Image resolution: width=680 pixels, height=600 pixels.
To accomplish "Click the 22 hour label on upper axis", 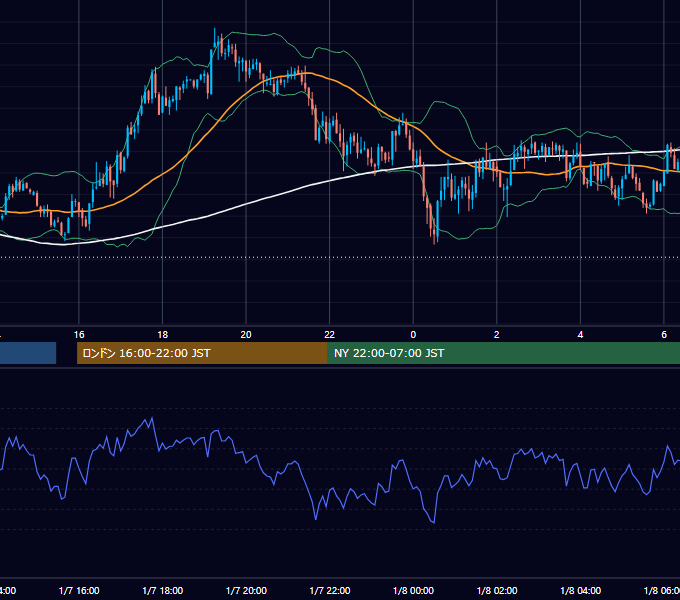I will click(x=330, y=335).
